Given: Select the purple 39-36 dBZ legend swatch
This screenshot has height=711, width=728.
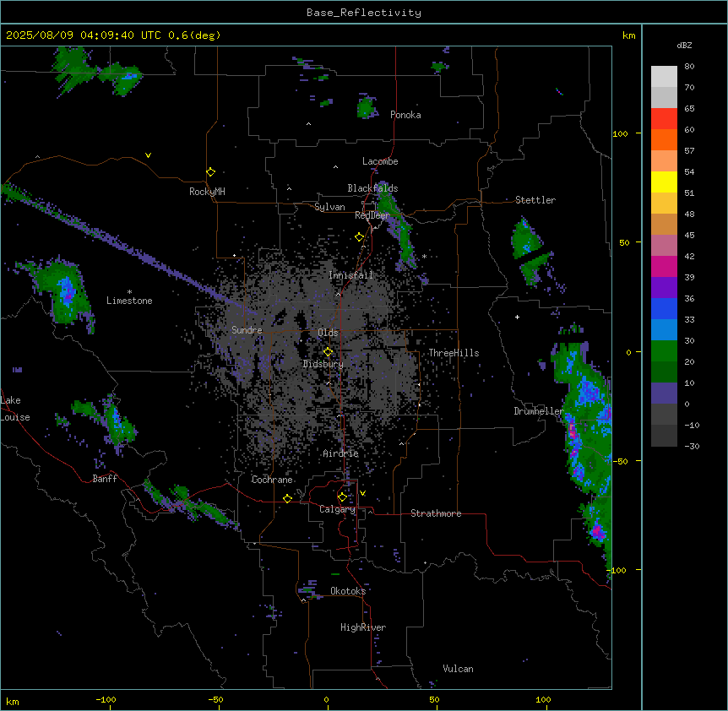Looking at the screenshot, I should pyautogui.click(x=664, y=288).
